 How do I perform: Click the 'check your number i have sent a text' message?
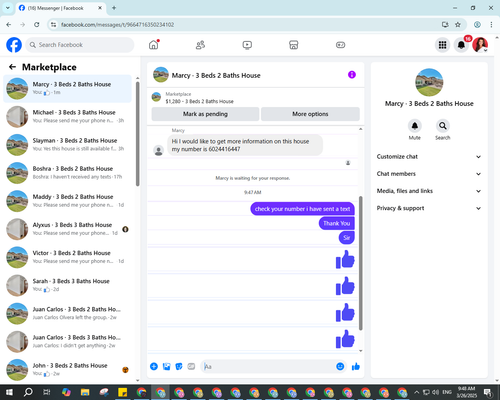coord(302,209)
